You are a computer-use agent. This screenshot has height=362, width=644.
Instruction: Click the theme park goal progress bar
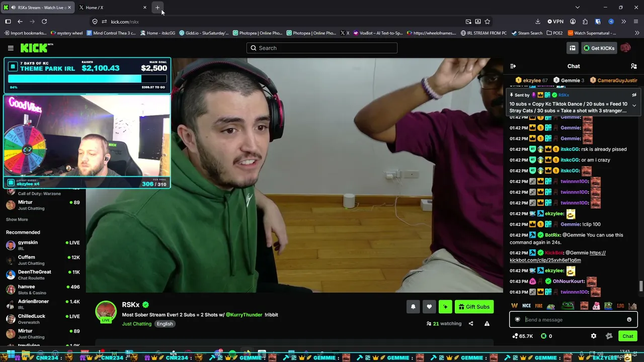(88, 78)
